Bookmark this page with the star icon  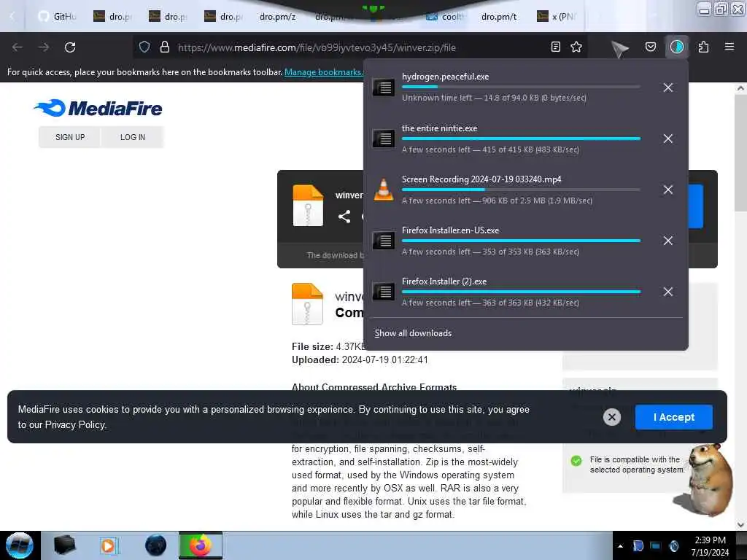pos(576,47)
